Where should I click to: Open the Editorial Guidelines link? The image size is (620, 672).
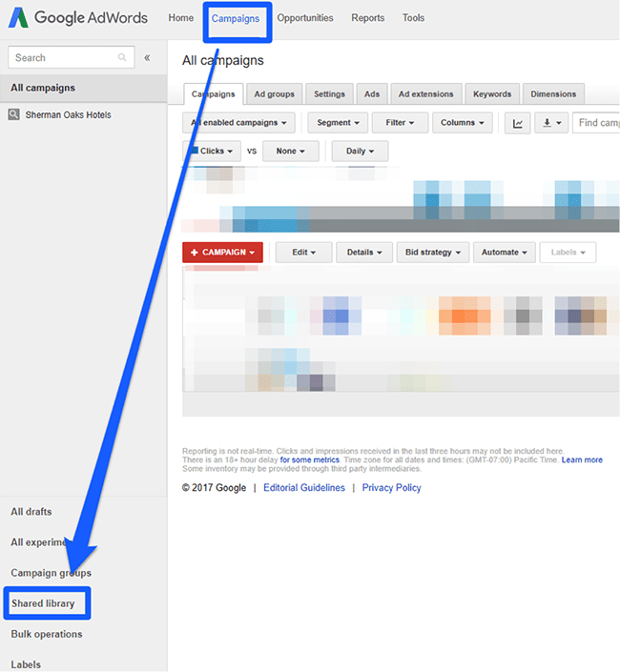(304, 488)
